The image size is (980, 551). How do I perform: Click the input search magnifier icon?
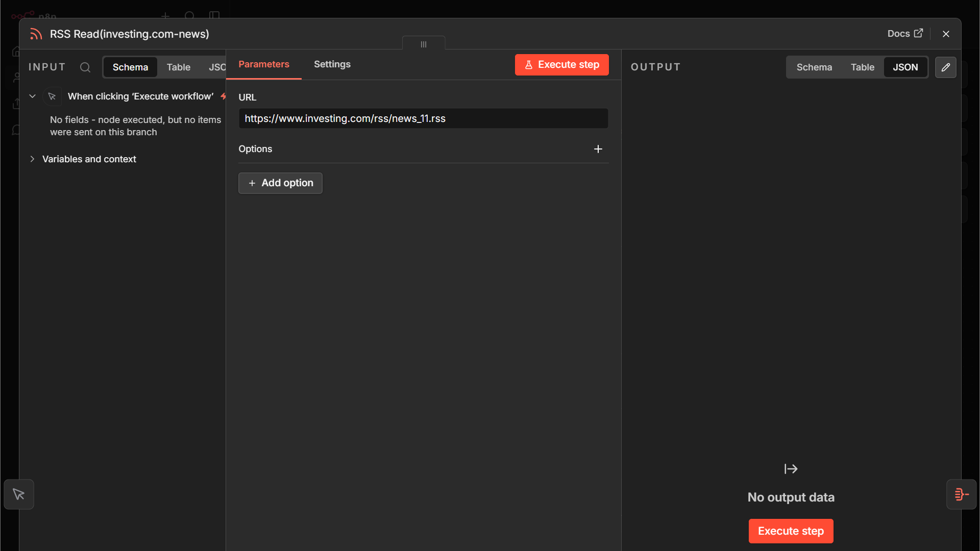pyautogui.click(x=85, y=67)
